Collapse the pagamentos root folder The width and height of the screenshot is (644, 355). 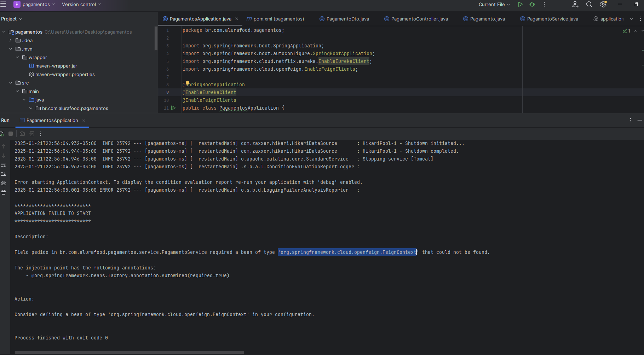(4, 32)
